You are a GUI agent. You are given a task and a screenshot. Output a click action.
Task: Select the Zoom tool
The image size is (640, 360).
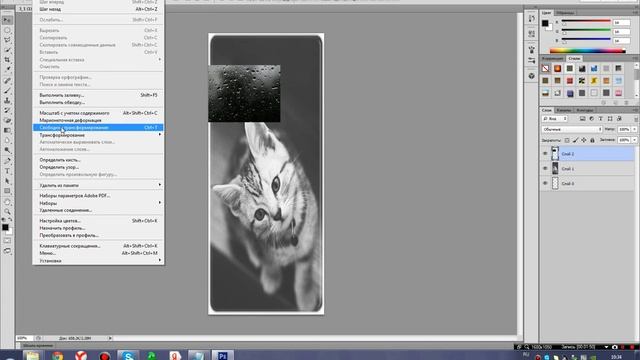7,212
